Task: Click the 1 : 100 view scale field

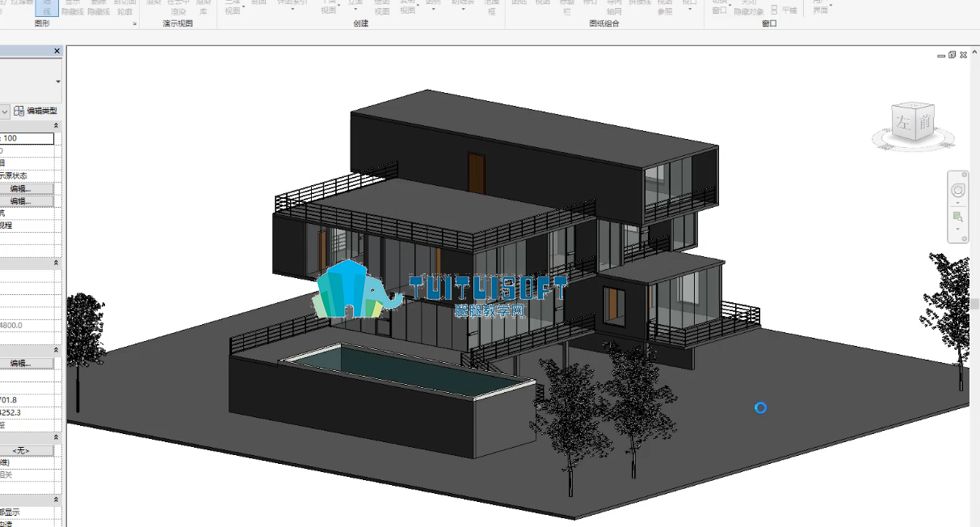Action: tap(27, 139)
